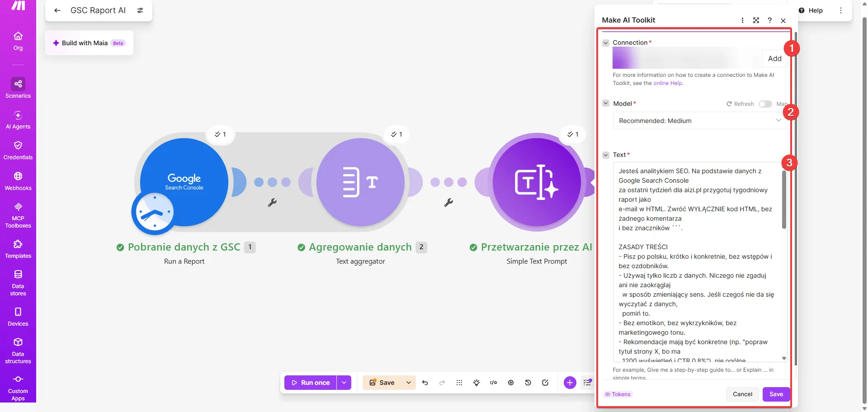The image size is (868, 412).
Task: Open Webhooks in the sidebar
Action: point(18,181)
